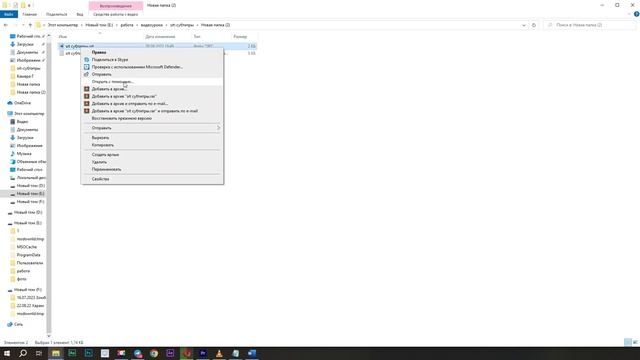
Task: Open 'Свойства' from the context menu
Action: point(152,179)
